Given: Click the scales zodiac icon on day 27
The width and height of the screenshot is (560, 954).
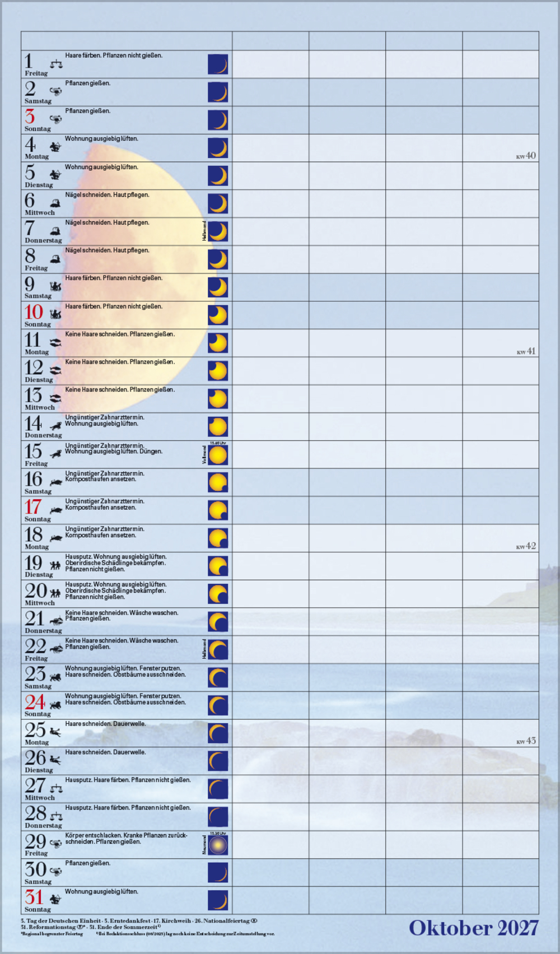Looking at the screenshot, I should click(56, 789).
